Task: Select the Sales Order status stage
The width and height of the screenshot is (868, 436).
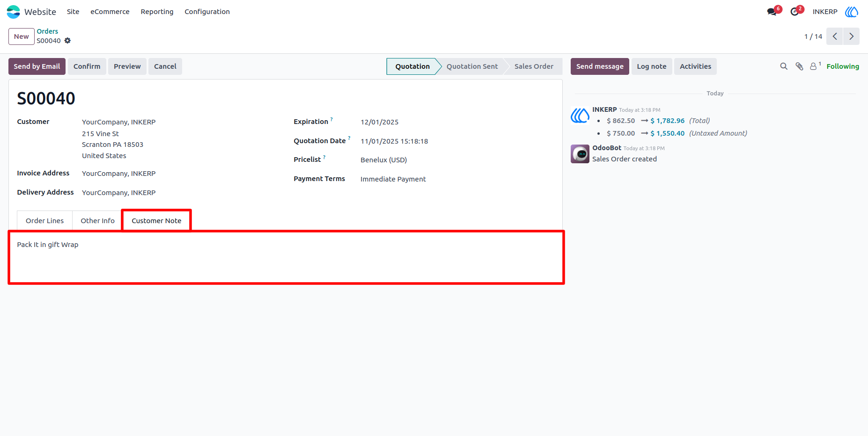Action: tap(534, 66)
